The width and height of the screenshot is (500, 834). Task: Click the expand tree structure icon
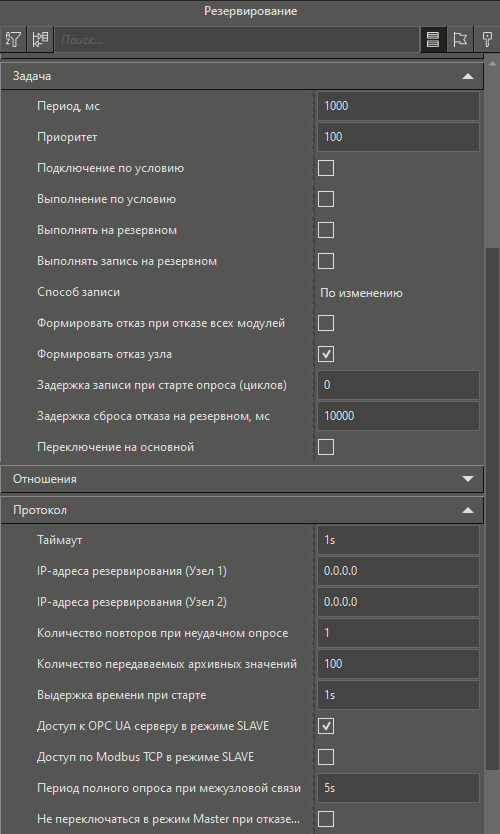click(x=40, y=39)
